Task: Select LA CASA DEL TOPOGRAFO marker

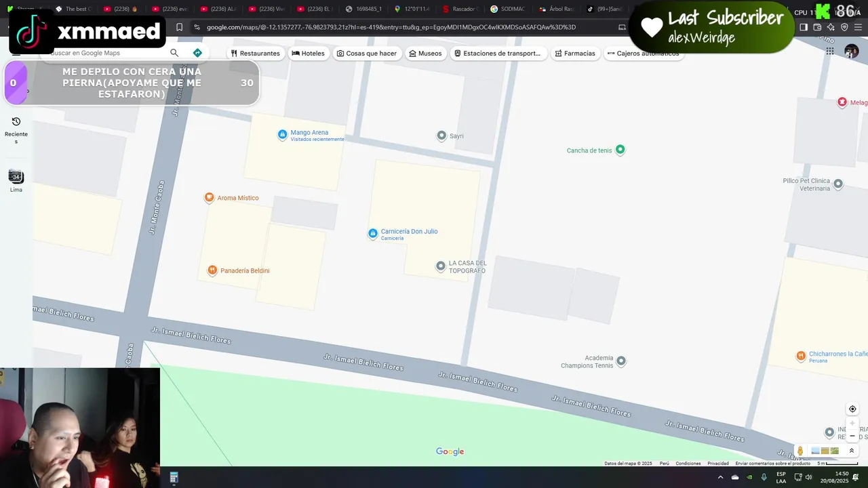Action: point(441,266)
